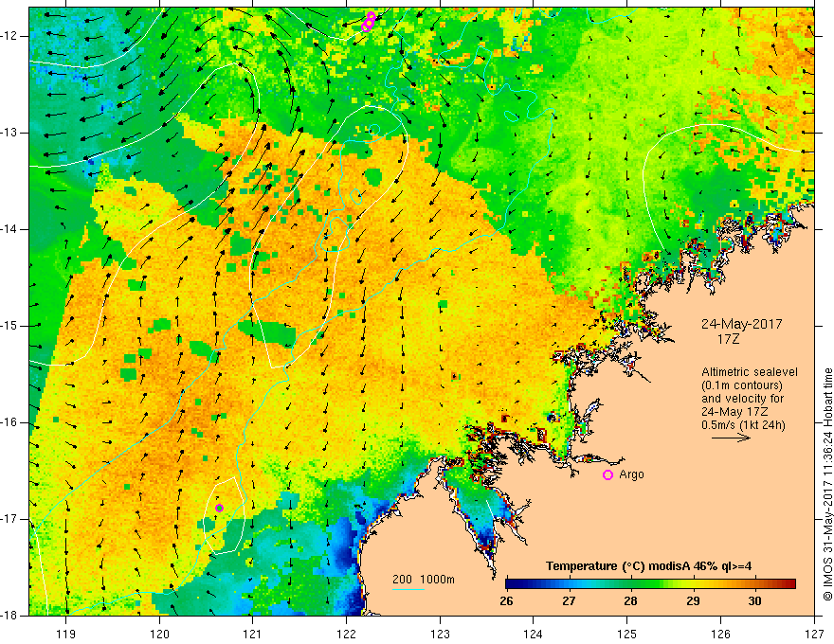Click color bar value 28
The height and width of the screenshot is (644, 834).
[x=630, y=601]
